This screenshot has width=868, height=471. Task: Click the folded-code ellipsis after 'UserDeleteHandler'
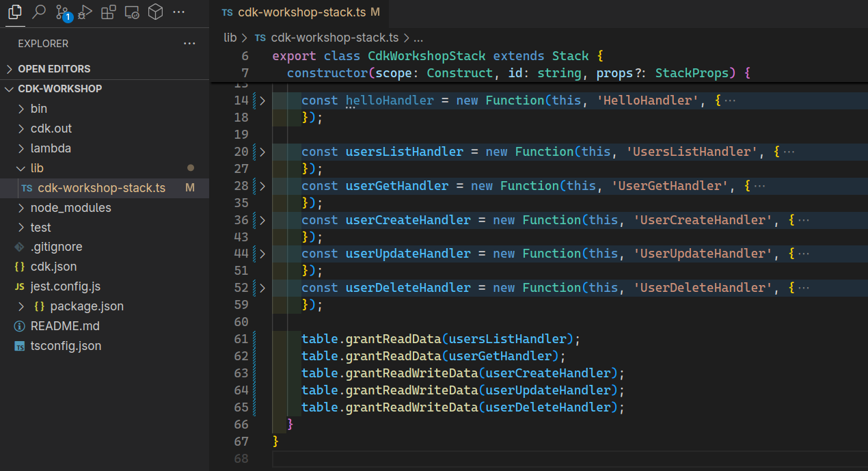coord(804,288)
